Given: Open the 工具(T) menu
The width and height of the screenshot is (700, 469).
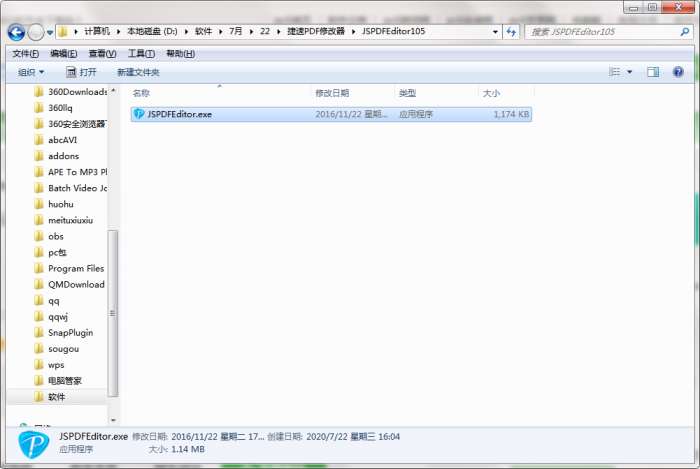Looking at the screenshot, I should (x=141, y=54).
